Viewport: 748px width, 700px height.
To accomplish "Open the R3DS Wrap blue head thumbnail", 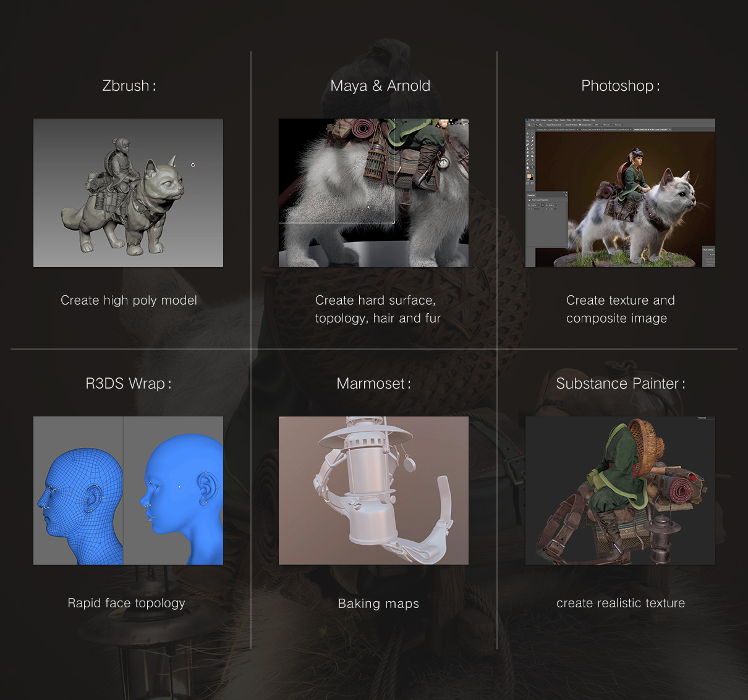I will 128,491.
